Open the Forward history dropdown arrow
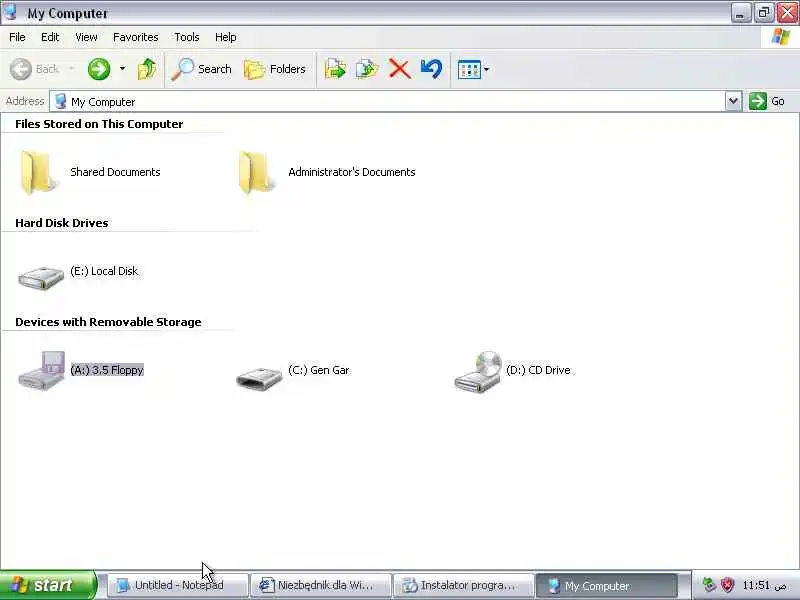 click(x=122, y=69)
